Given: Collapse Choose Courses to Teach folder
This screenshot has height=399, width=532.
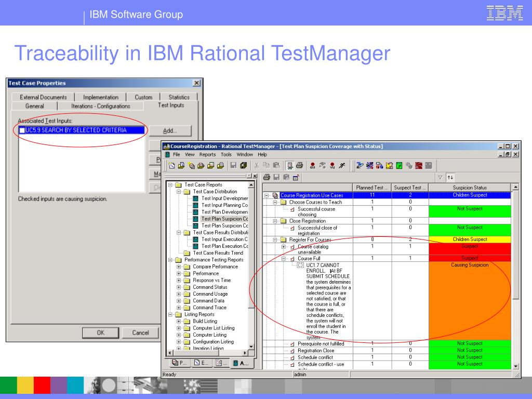Looking at the screenshot, I should click(x=275, y=202).
